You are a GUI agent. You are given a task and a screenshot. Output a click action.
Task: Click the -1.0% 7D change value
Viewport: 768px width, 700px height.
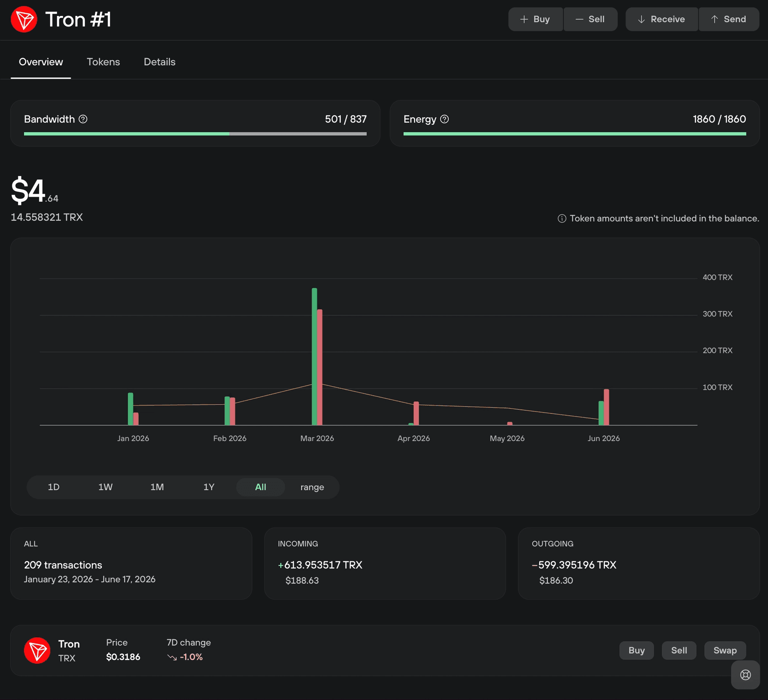point(191,657)
